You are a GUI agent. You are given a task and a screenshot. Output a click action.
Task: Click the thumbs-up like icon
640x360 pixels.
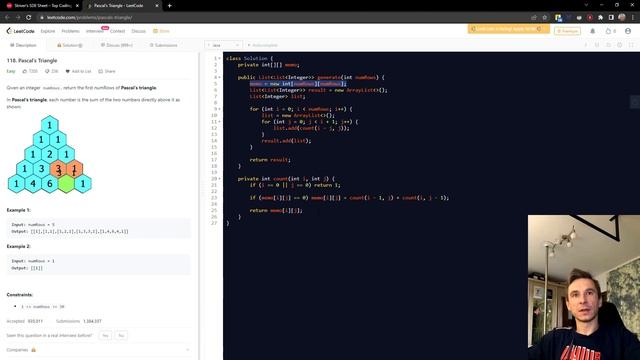pos(25,71)
